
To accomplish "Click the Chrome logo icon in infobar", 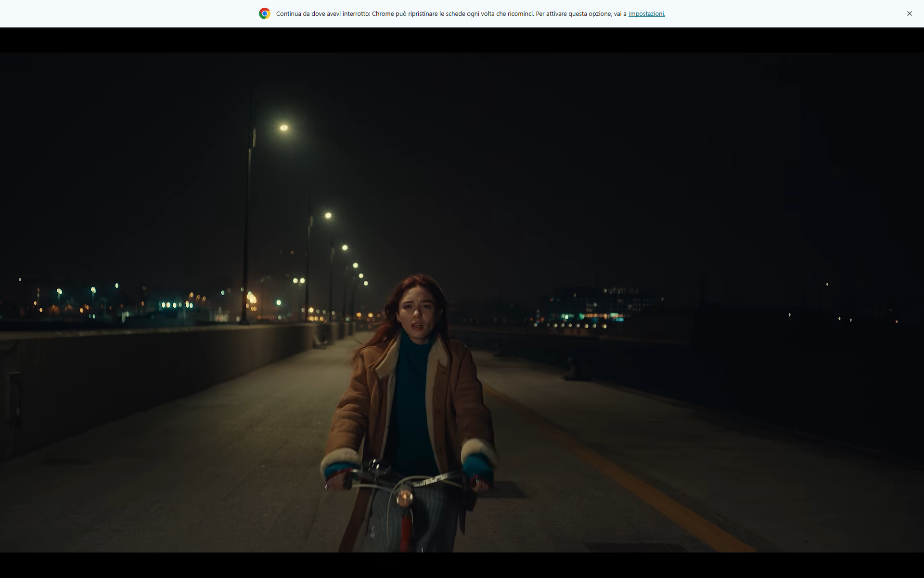I will pos(265,13).
